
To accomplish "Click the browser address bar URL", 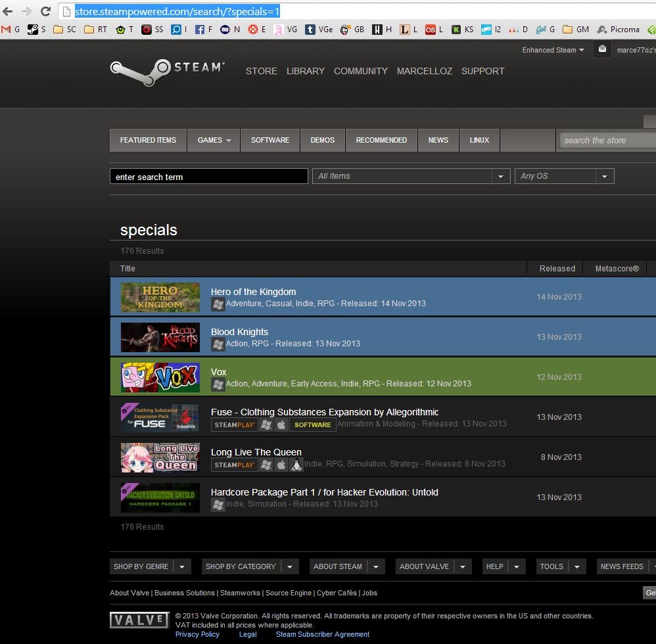I will [x=177, y=11].
